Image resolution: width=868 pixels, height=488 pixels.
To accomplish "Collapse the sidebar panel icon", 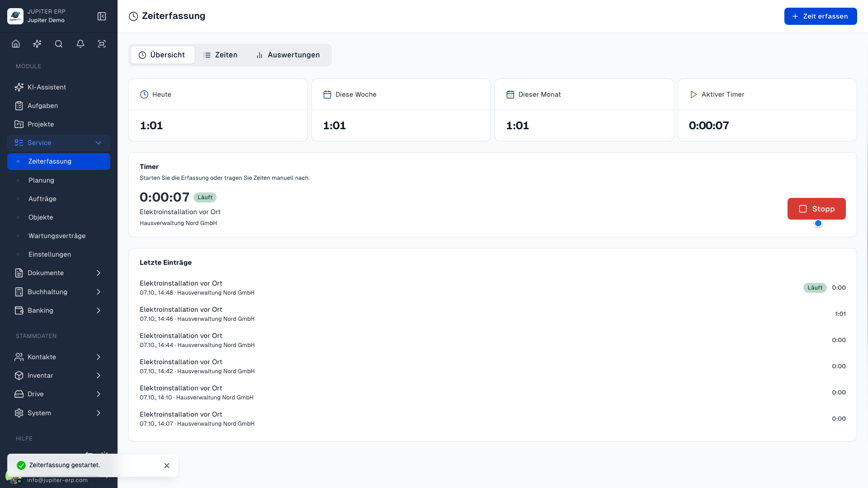I will tap(102, 16).
